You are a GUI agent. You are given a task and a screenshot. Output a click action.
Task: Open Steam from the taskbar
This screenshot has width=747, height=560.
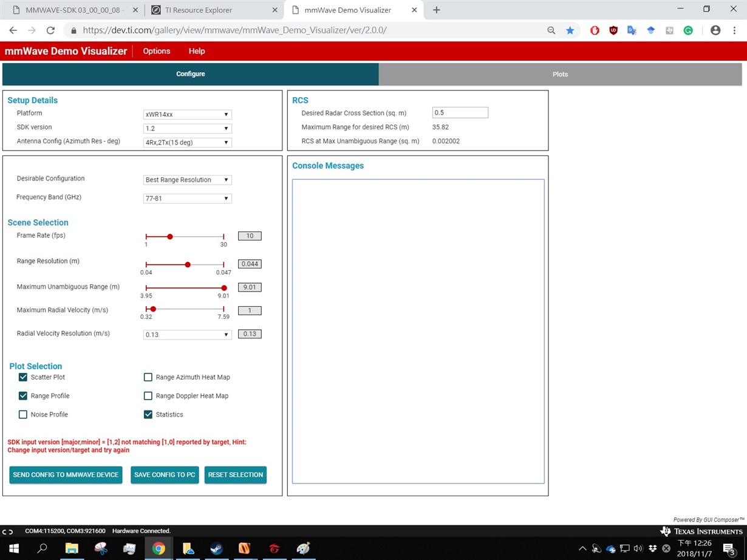(x=216, y=548)
